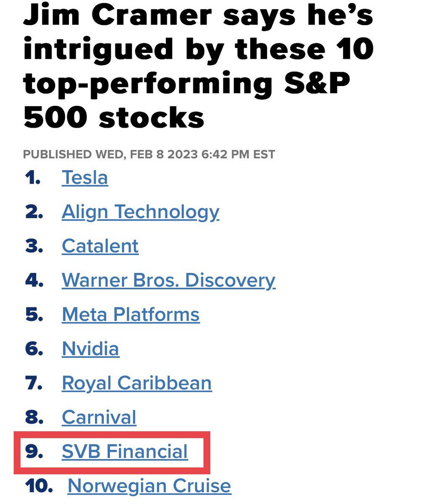Viewport: 445px width, 504px height.
Task: Click list number 9 beside SVB Financial
Action: pos(34,452)
